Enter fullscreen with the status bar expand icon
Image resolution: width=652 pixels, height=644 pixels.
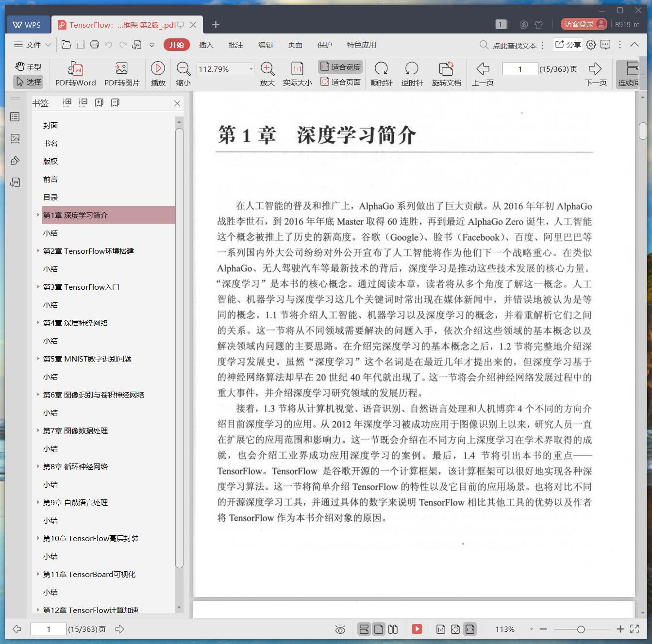pos(635,629)
